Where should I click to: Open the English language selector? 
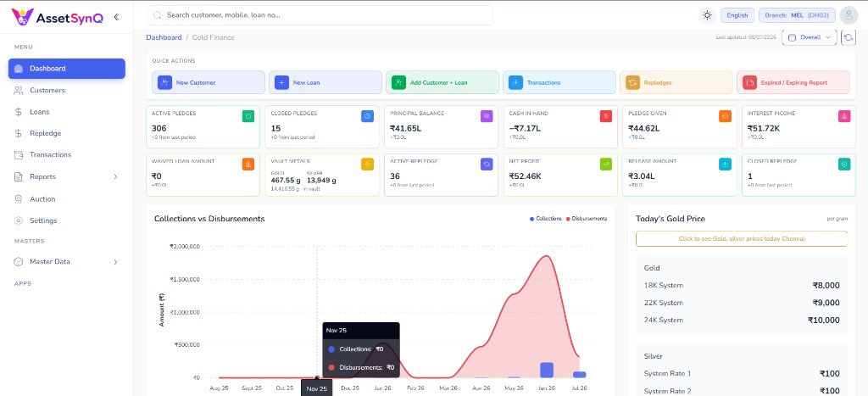(737, 15)
